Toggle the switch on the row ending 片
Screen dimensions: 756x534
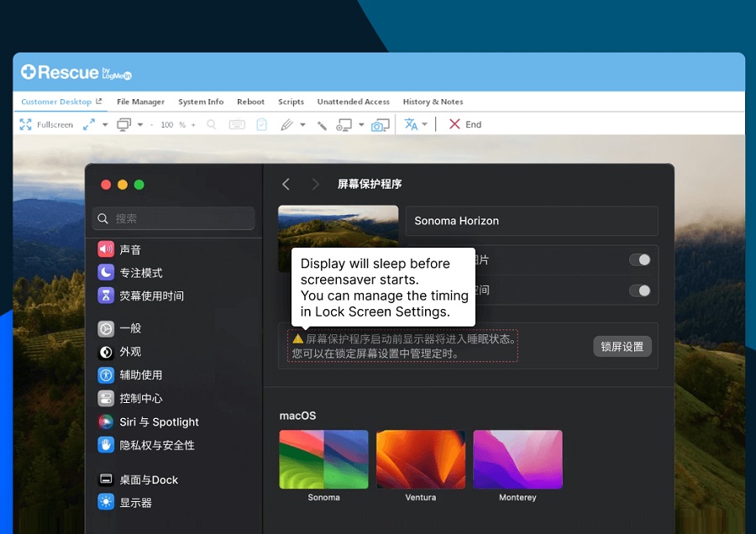point(640,260)
